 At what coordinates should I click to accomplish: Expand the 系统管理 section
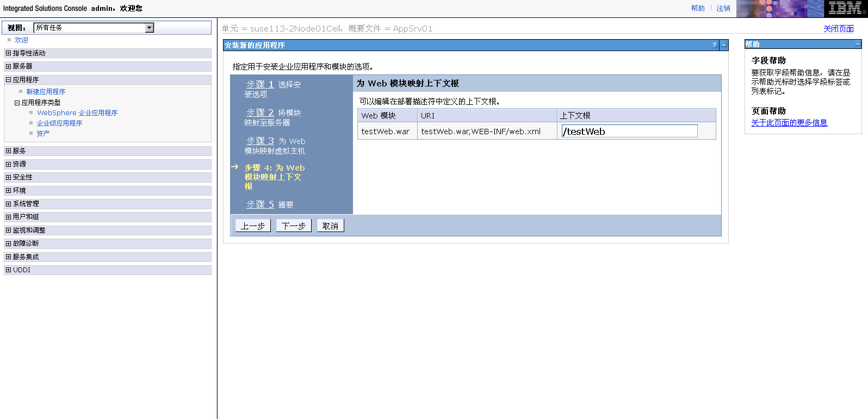pos(8,204)
